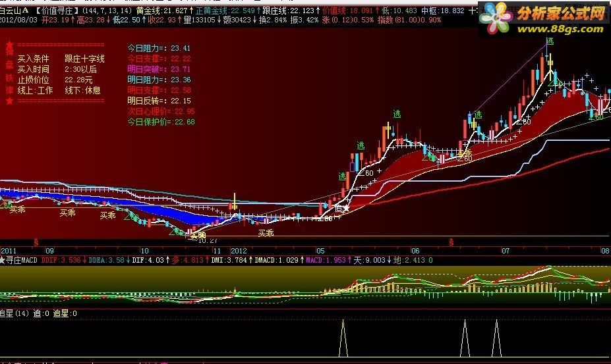Click the DMI:3.784 value
This screenshot has height=364, width=611.
point(229,260)
